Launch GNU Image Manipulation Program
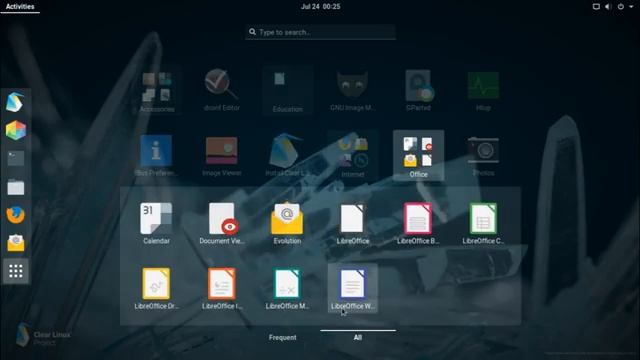This screenshot has height=360, width=640. pos(353,90)
